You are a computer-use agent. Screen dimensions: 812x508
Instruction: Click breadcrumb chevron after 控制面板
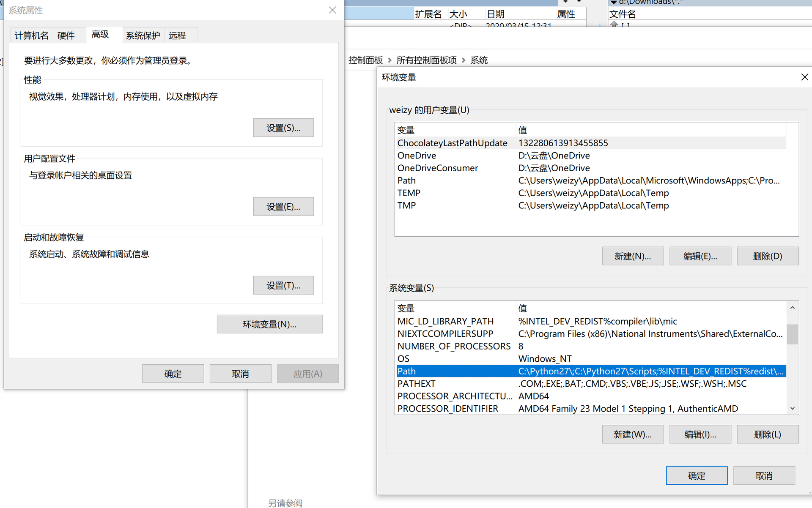390,60
